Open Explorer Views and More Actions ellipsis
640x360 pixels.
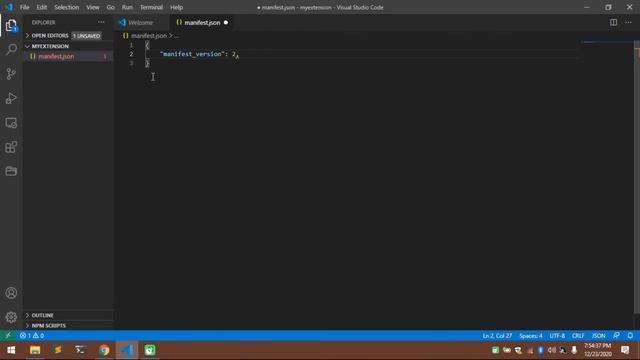(x=101, y=22)
